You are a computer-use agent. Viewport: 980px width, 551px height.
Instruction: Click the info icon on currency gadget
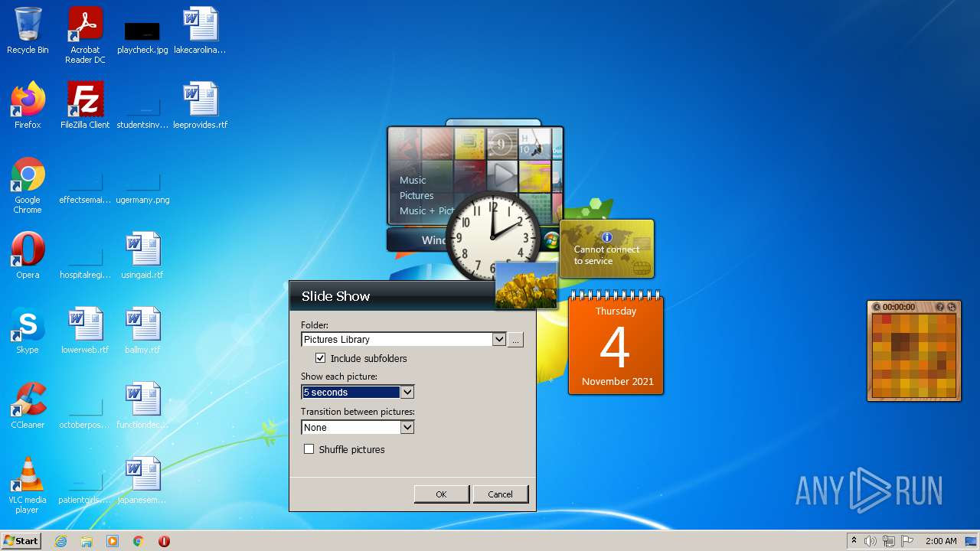[606, 237]
